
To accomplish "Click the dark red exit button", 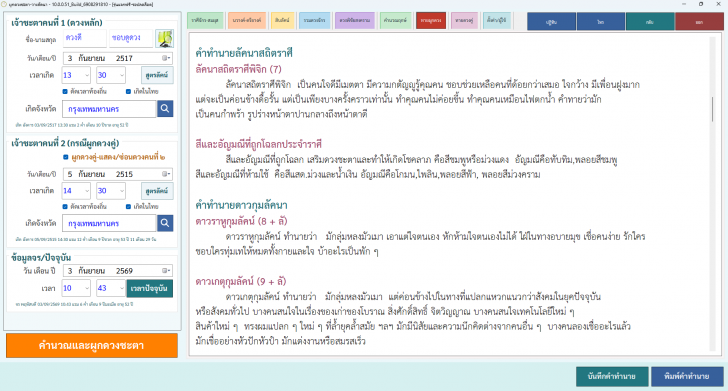I will tap(699, 22).
